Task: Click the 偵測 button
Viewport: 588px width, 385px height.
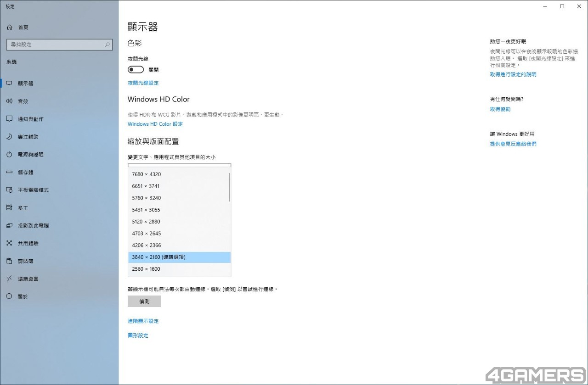Action: [x=144, y=301]
